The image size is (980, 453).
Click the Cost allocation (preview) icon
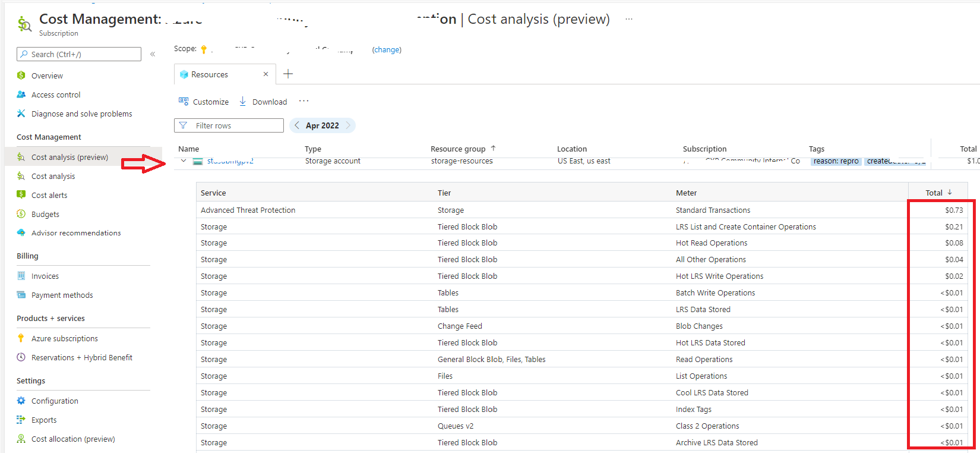[21, 439]
